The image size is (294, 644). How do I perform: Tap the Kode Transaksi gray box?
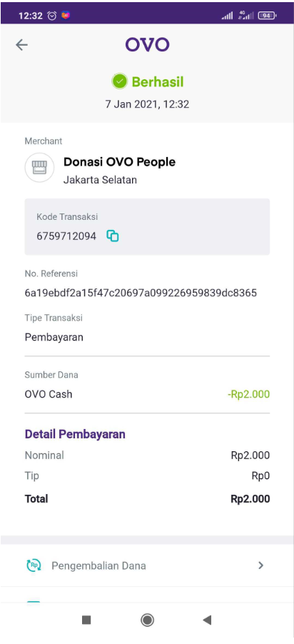pos(147,227)
